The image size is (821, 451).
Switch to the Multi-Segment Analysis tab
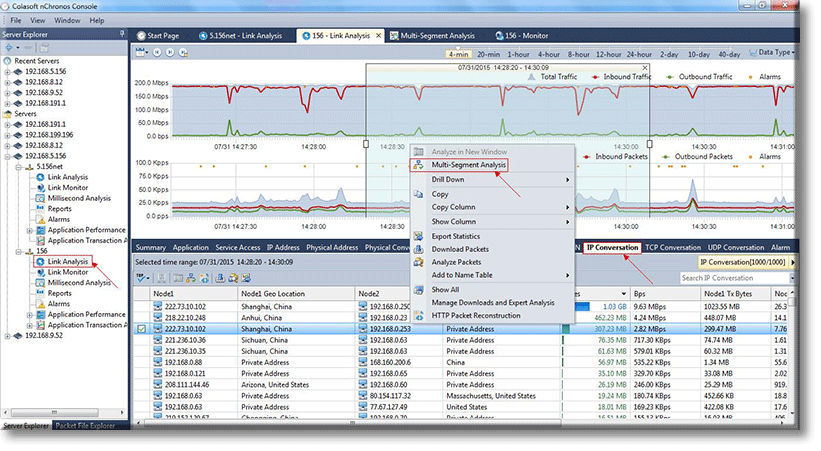(x=432, y=36)
